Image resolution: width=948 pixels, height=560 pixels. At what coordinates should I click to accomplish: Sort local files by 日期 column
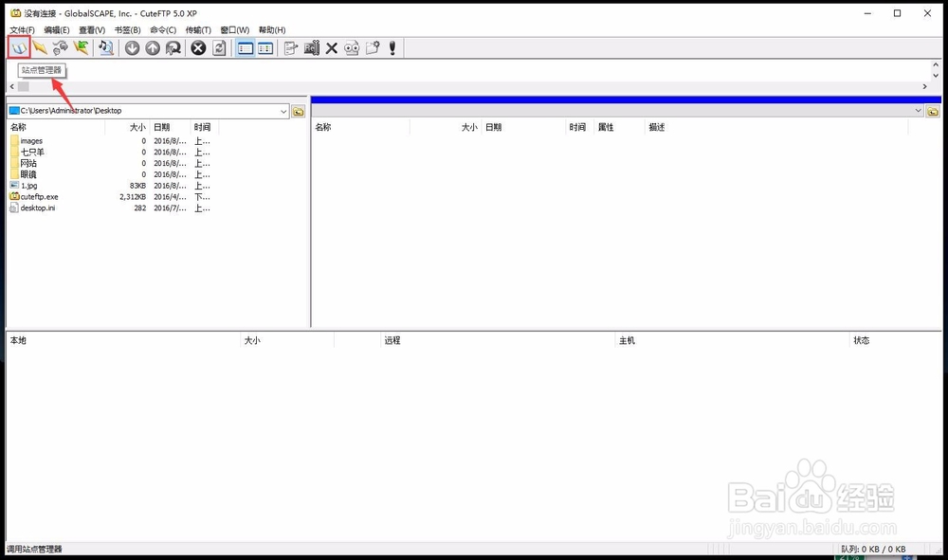pos(170,127)
